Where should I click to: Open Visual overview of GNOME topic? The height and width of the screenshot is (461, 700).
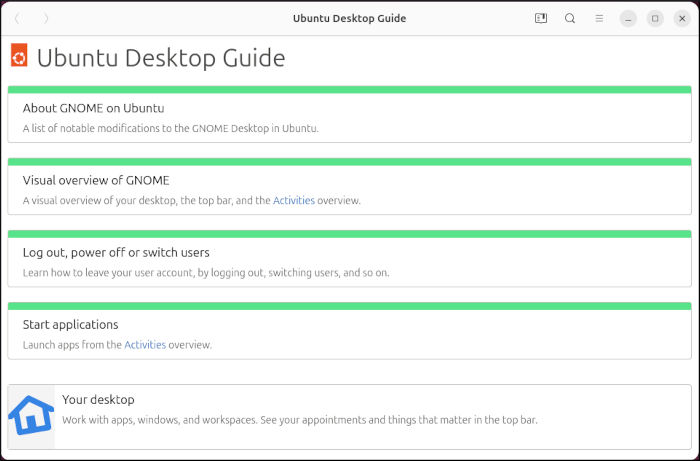pos(96,180)
